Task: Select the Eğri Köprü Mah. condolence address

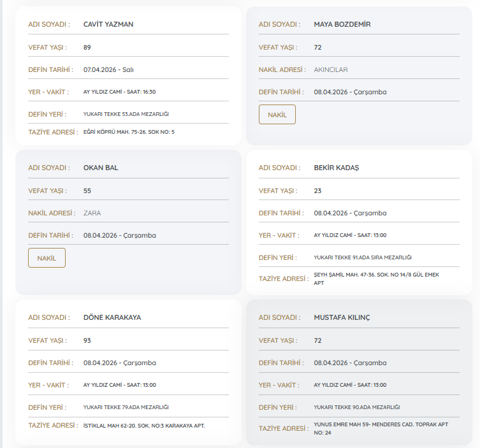Action: tap(129, 132)
